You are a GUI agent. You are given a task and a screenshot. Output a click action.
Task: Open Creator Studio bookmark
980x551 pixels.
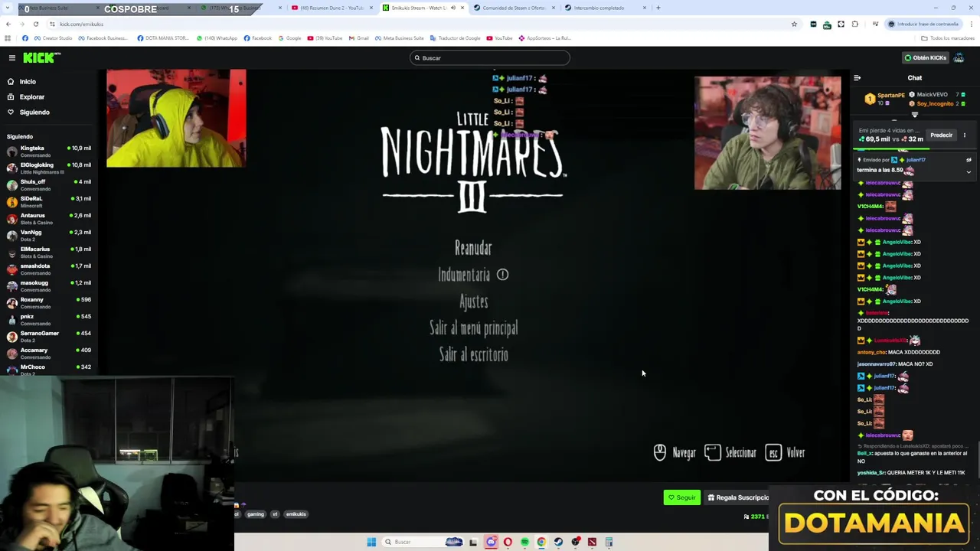tap(53, 38)
